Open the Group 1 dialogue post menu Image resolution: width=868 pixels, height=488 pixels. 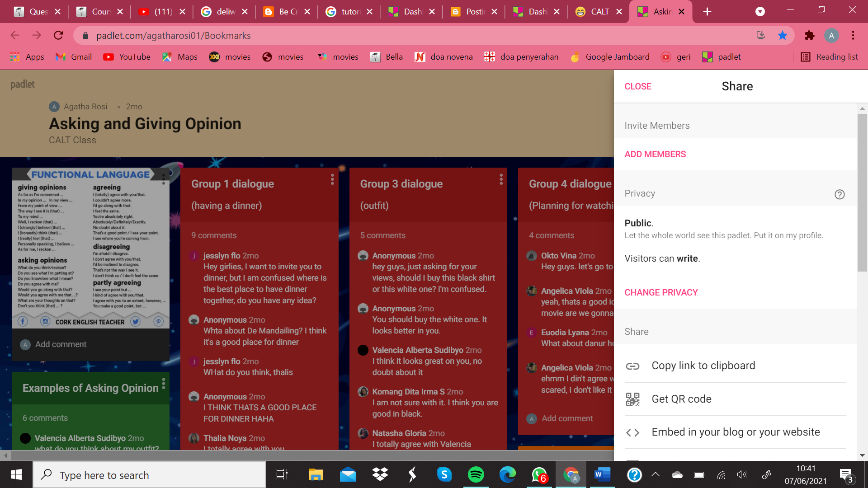click(x=332, y=179)
